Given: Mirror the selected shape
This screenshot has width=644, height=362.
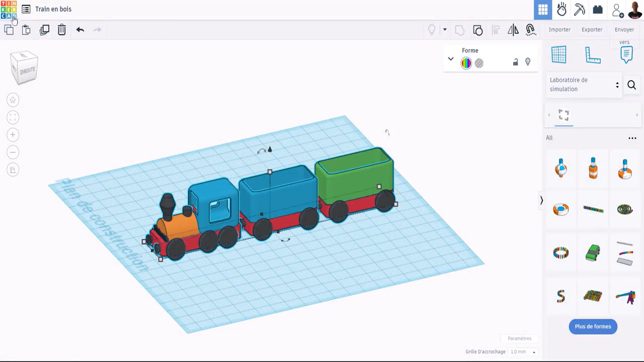Looking at the screenshot, I should pos(513,30).
